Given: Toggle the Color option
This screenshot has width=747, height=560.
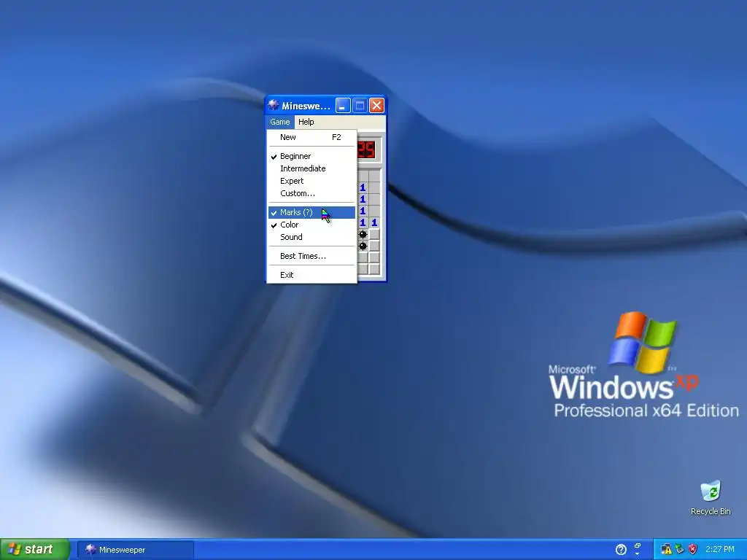Looking at the screenshot, I should tap(311, 225).
